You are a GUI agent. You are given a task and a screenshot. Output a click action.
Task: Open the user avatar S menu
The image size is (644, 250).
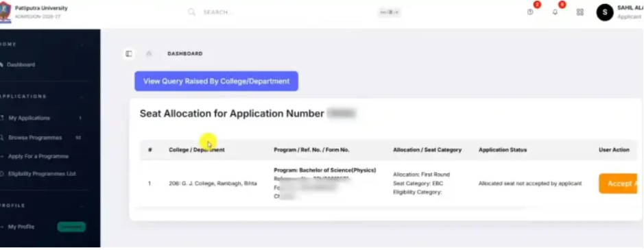click(605, 12)
